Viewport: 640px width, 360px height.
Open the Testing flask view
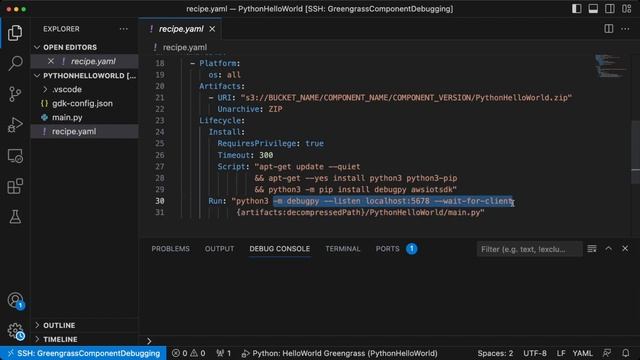[x=15, y=217]
